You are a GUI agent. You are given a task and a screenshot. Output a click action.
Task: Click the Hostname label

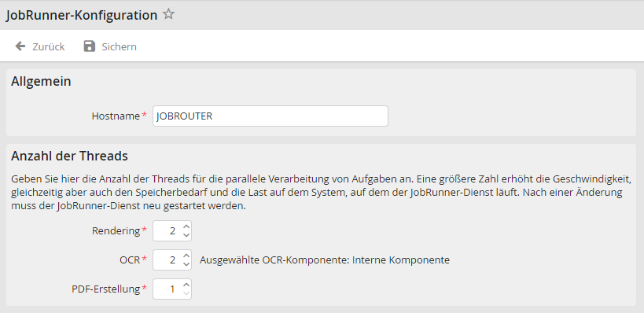[116, 116]
